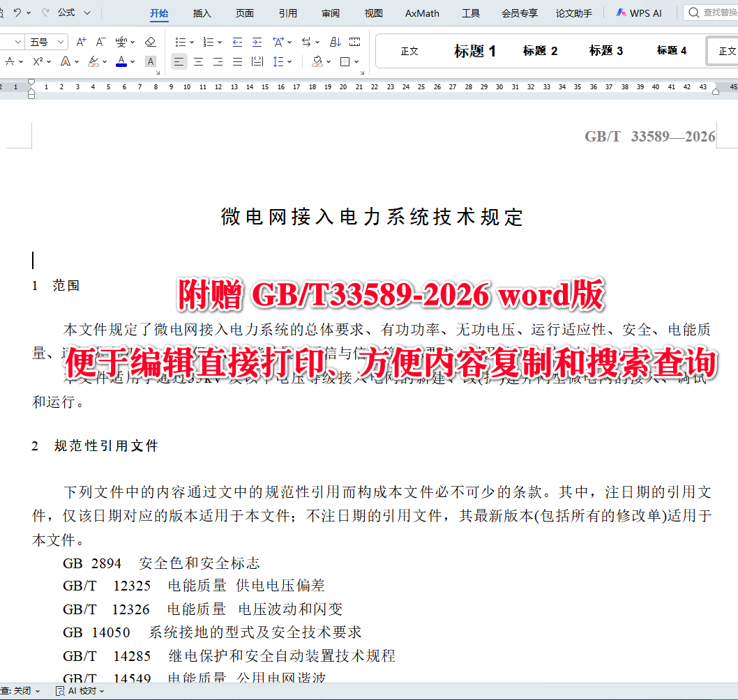738x700 pixels.
Task: Click the text direction arrows icon
Action: [306, 43]
